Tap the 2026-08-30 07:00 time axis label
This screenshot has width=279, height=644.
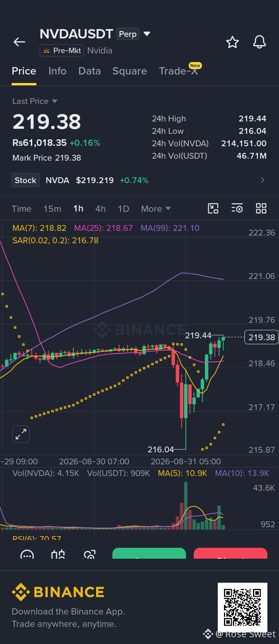tap(94, 462)
